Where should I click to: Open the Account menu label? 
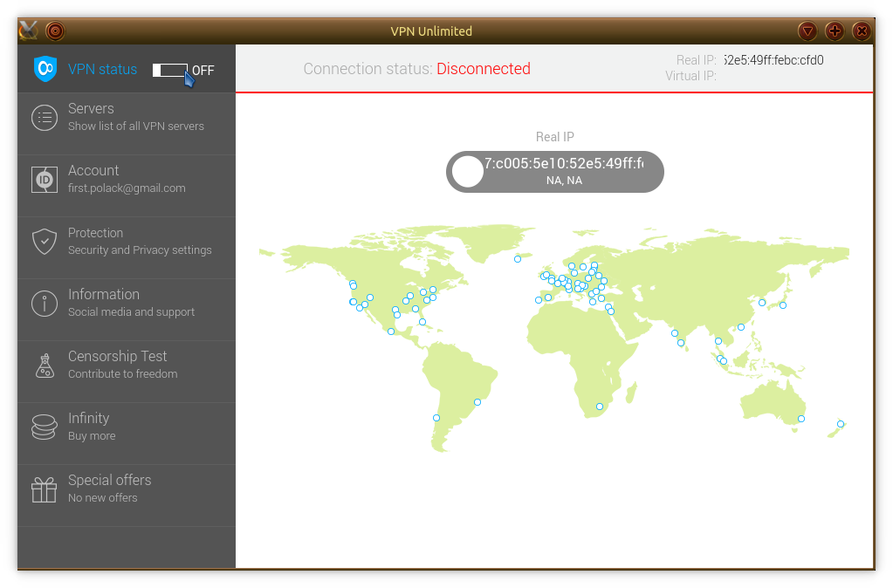pyautogui.click(x=93, y=171)
